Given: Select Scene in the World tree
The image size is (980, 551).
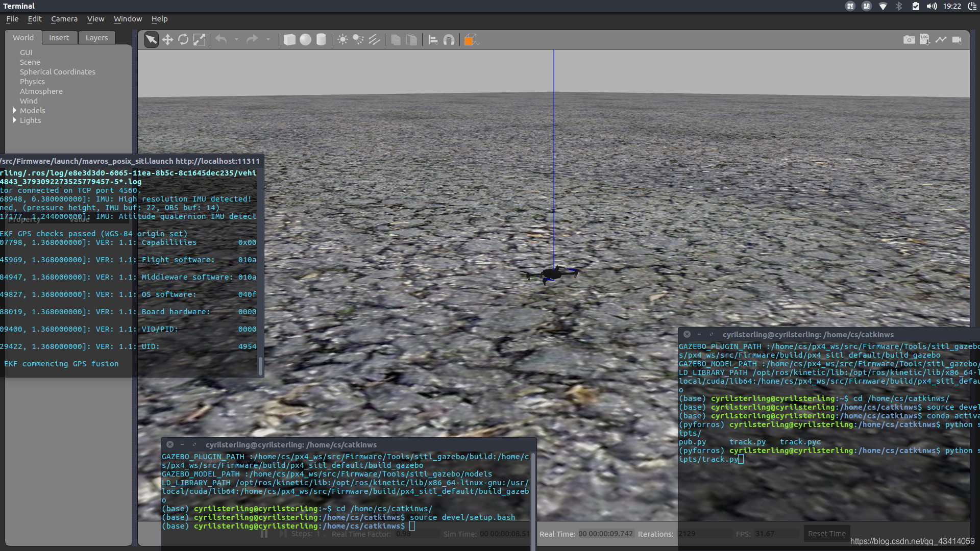Looking at the screenshot, I should [30, 62].
